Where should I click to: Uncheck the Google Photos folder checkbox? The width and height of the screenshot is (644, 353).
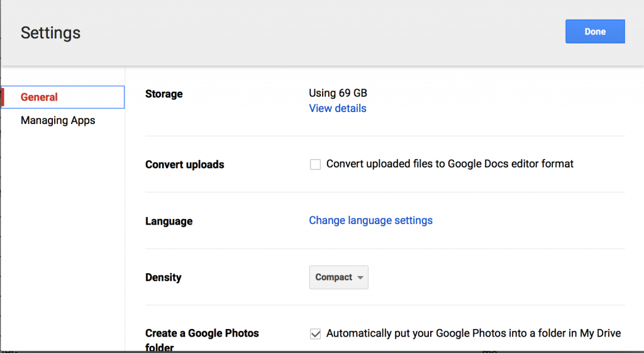(315, 334)
